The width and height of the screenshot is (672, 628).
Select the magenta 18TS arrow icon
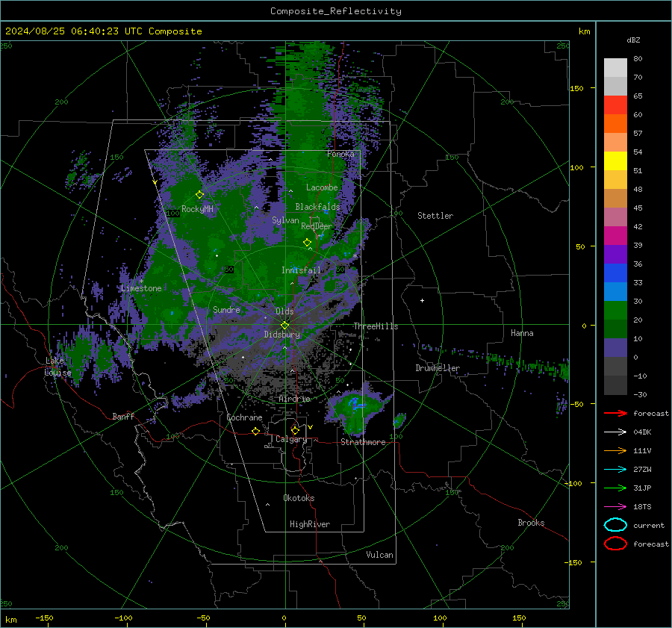pos(615,507)
